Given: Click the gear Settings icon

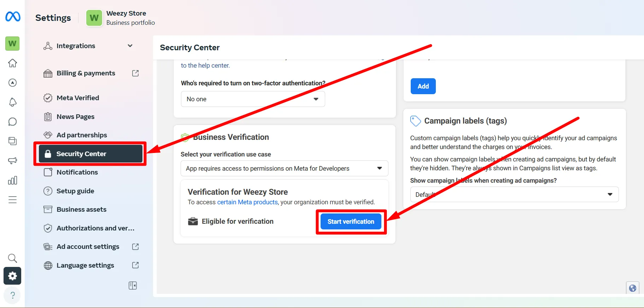Looking at the screenshot, I should pyautogui.click(x=12, y=276).
